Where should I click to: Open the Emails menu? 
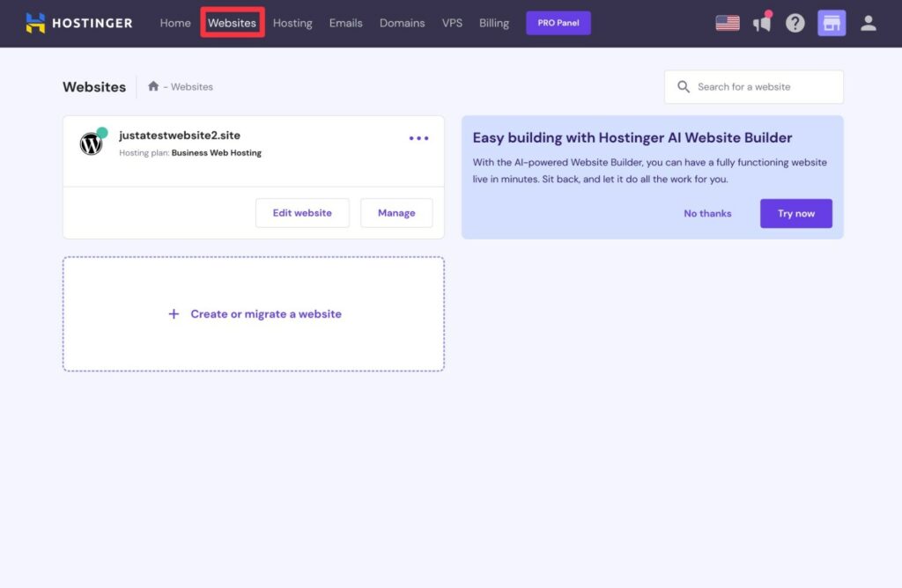pyautogui.click(x=345, y=23)
